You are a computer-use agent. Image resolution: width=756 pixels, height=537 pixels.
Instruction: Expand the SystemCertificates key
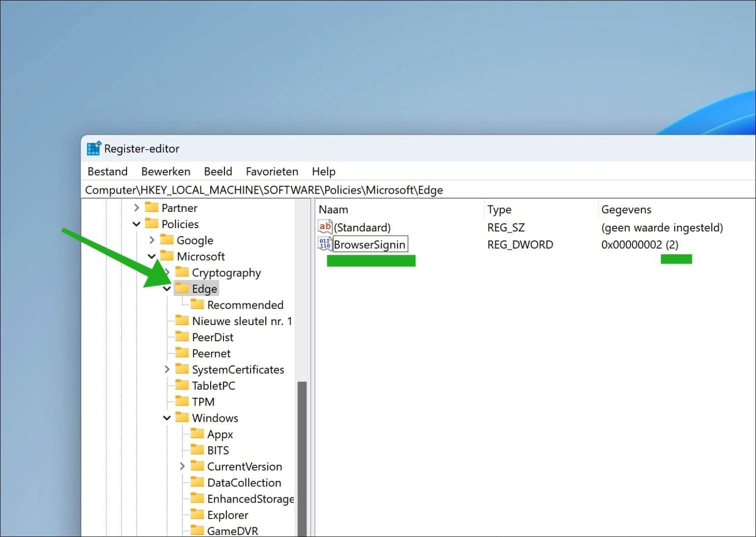167,369
